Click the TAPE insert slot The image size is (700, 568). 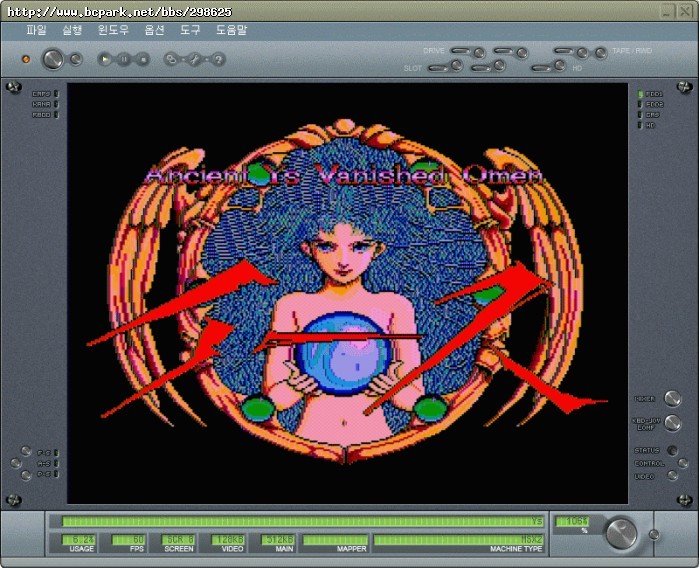[563, 51]
